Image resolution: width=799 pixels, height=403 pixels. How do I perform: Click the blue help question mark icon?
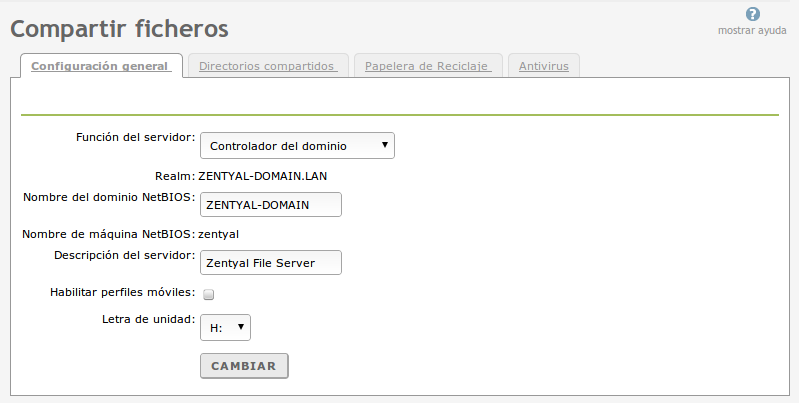coord(753,14)
